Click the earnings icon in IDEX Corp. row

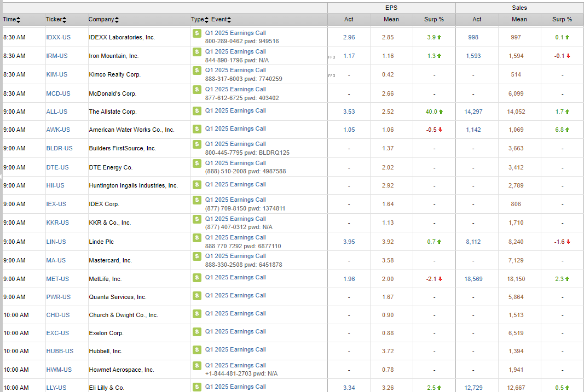(197, 200)
